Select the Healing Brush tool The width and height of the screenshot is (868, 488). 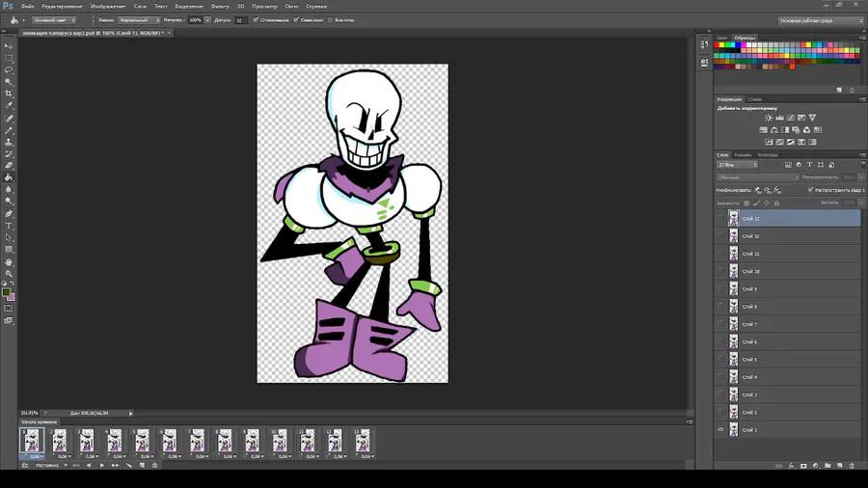[x=9, y=119]
